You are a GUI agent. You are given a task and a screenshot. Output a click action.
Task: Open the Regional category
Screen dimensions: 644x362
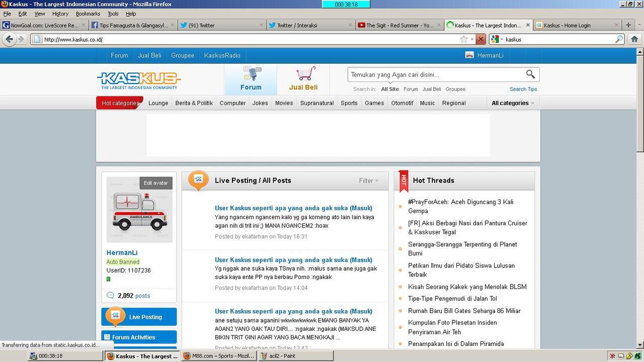click(454, 103)
